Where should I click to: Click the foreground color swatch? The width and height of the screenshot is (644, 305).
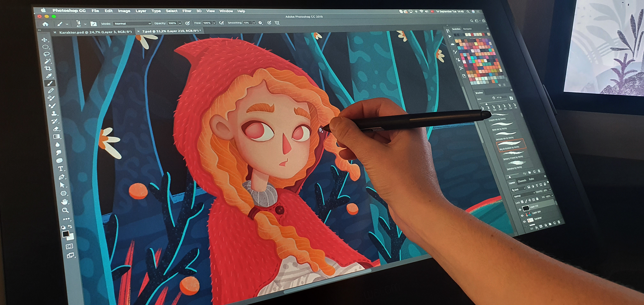point(66,234)
